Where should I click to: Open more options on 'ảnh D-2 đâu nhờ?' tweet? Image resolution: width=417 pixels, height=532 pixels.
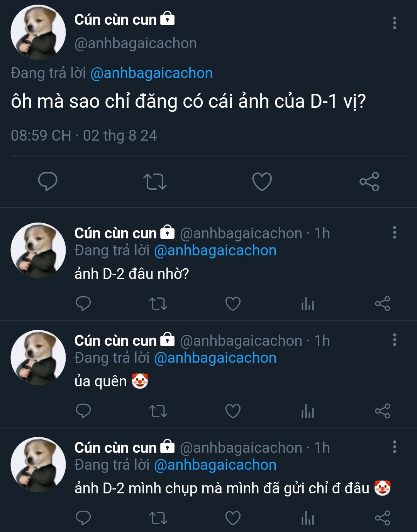coord(394,233)
